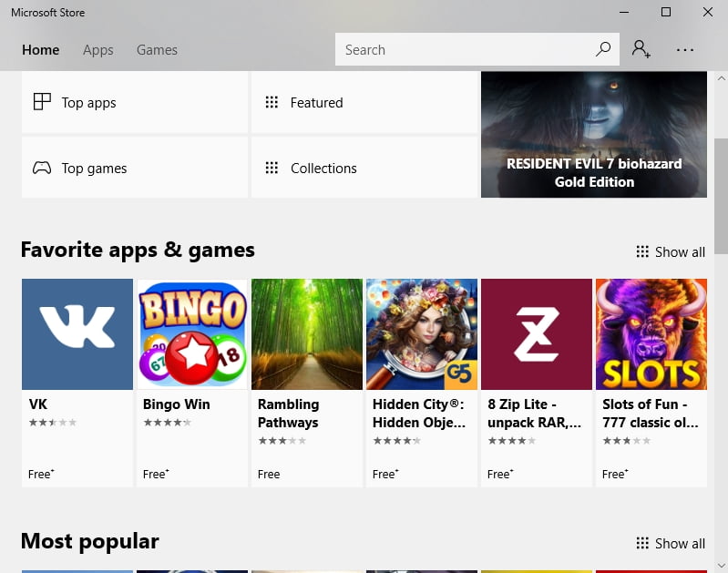Open the Bingo Win app icon
Viewport: 728px width, 573px height.
192,333
